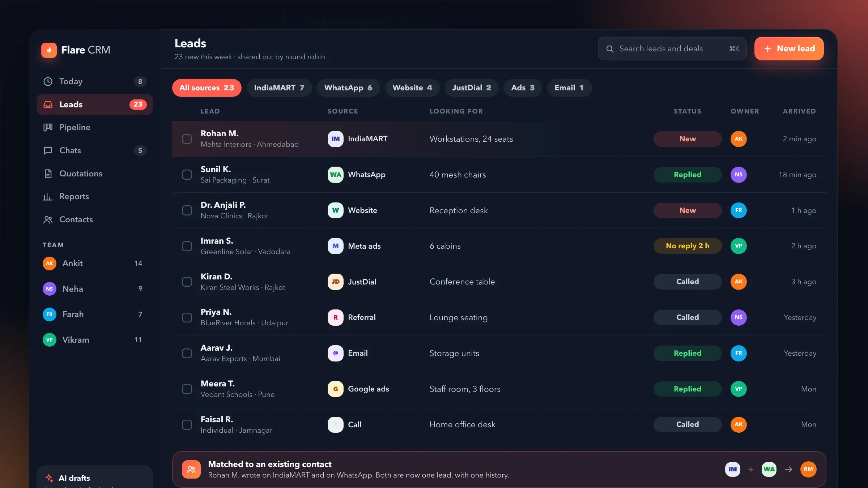This screenshot has width=868, height=488.
Task: Tick the Priya N. checkbox
Action: tap(187, 317)
